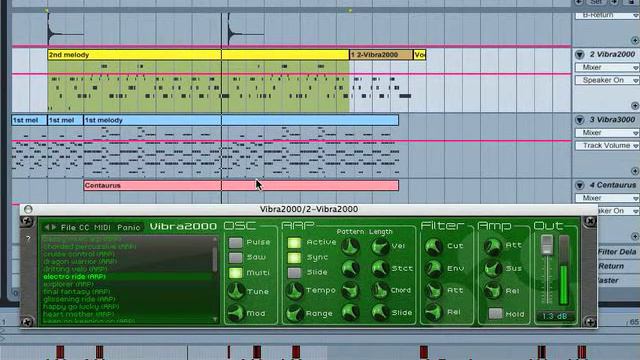Open Track Volume dropdown on 3 Vibra3000 track
The width and height of the screenshot is (640, 360).
[607, 146]
